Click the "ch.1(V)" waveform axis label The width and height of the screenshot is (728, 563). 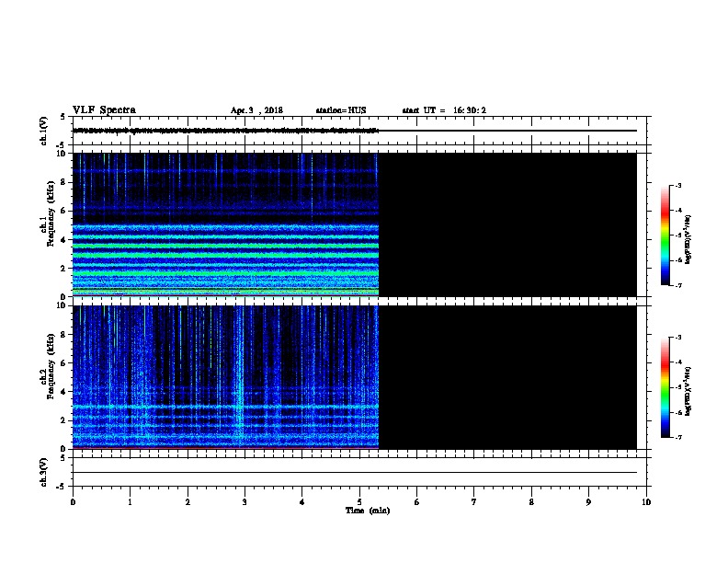pos(43,131)
